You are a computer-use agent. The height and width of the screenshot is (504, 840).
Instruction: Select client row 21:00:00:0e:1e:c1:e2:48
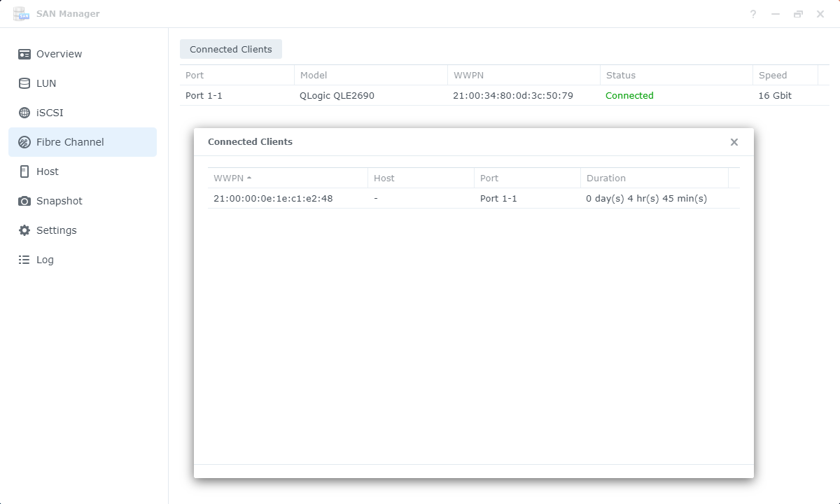(x=273, y=199)
